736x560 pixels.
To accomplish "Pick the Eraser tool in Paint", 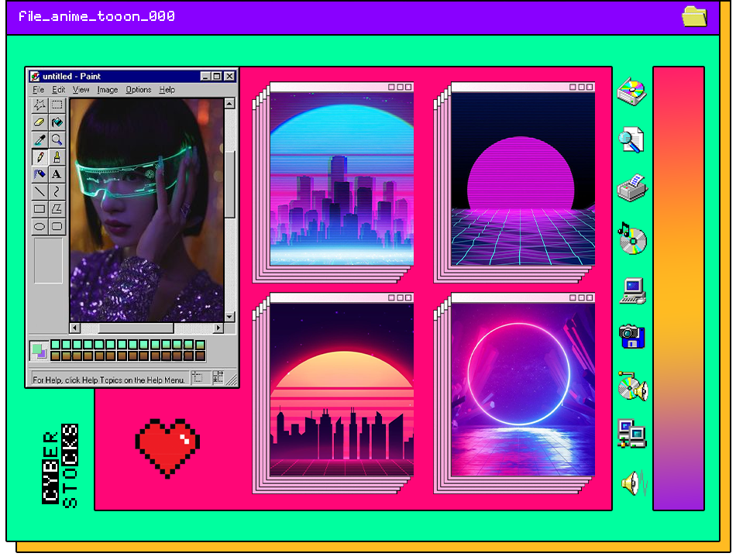I will click(x=40, y=122).
